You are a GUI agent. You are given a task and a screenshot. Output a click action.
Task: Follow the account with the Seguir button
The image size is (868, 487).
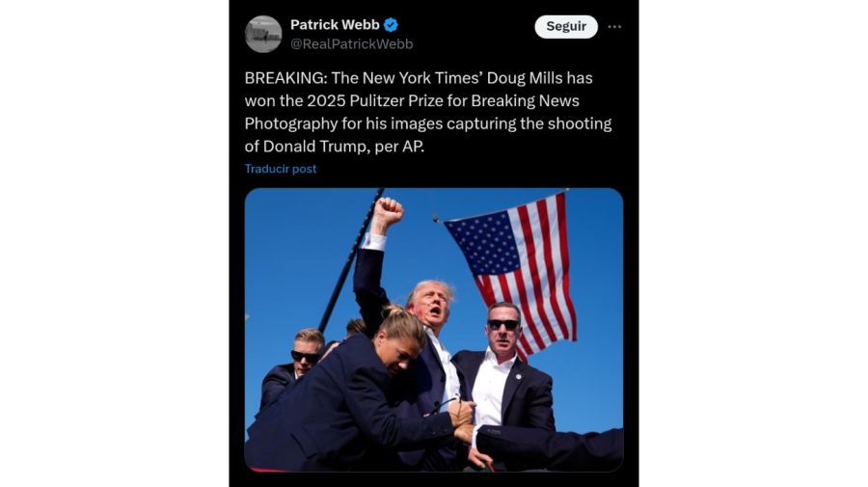click(566, 27)
